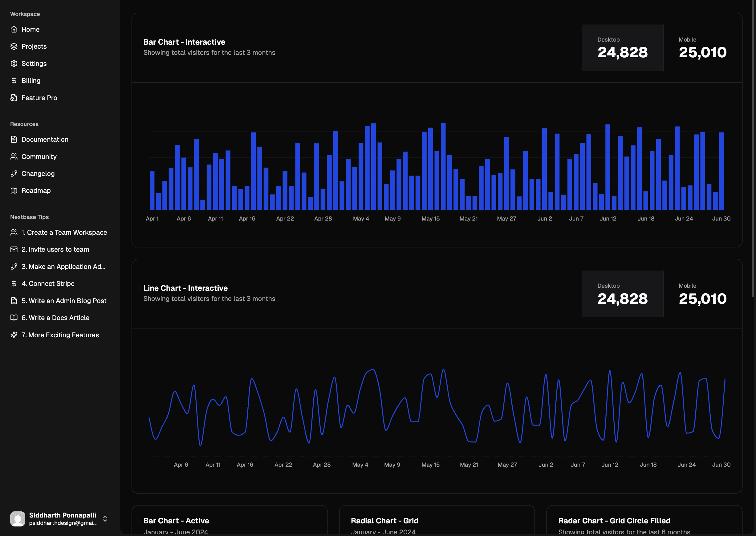The image size is (756, 536).
Task: Open the Changelog link
Action: click(x=60, y=173)
